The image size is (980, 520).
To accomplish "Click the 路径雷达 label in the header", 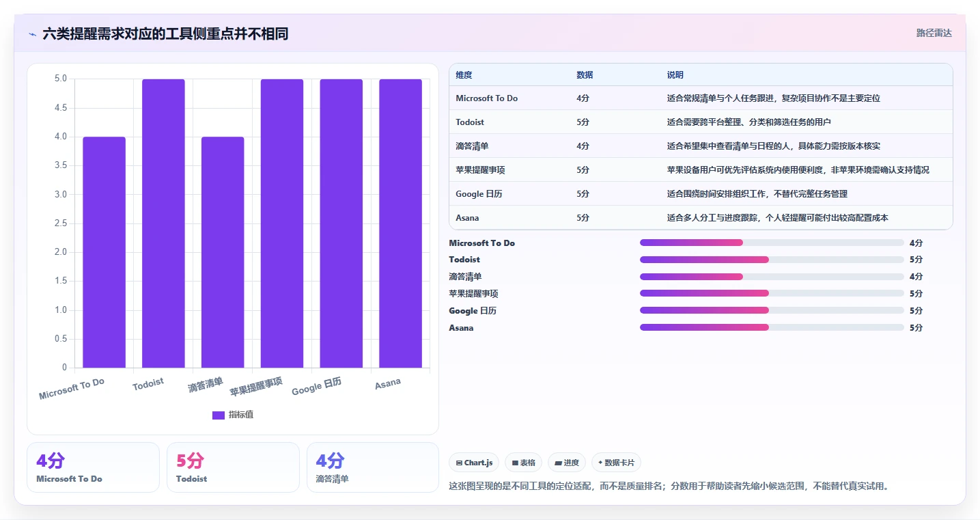I will tap(934, 33).
